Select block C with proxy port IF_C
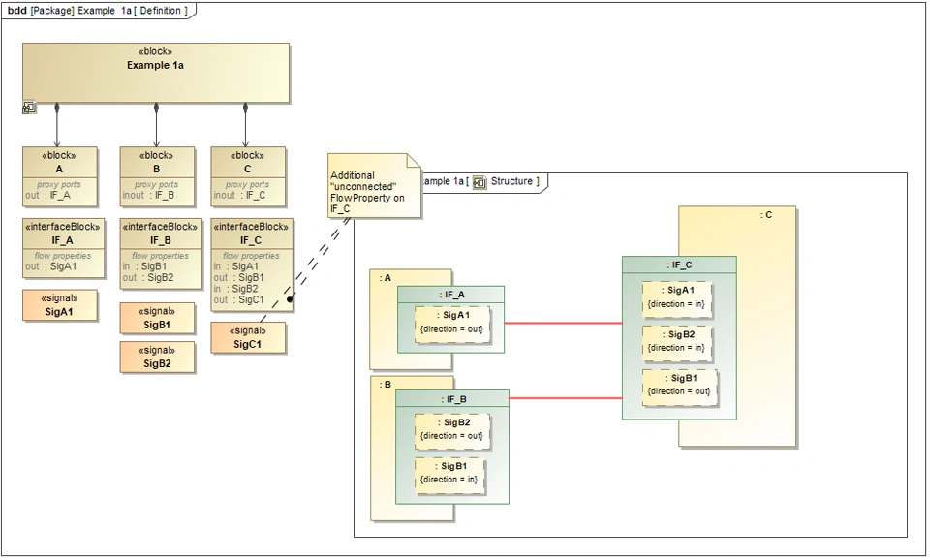The width and height of the screenshot is (930, 560). pos(248,176)
